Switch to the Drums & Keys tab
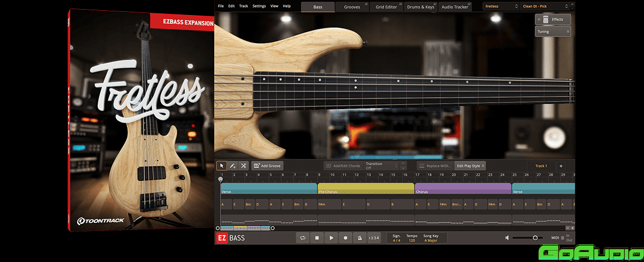 pos(421,6)
